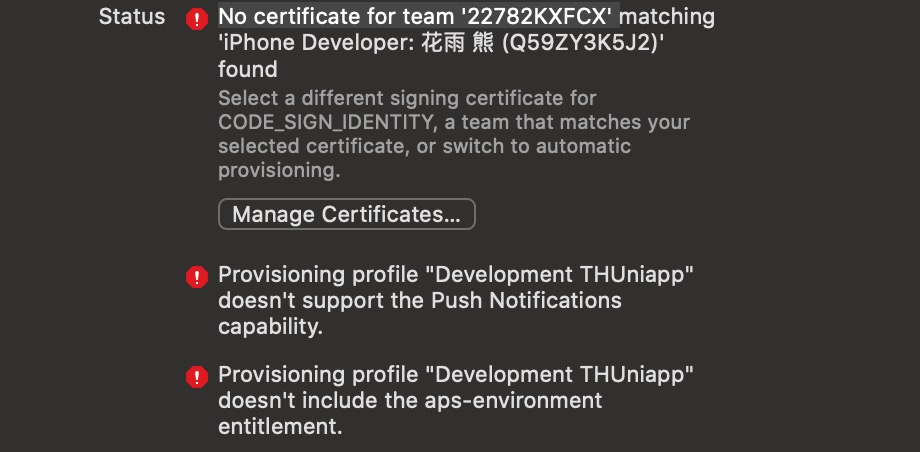Click the 'doesn't include the aps-environment' line

[410, 400]
